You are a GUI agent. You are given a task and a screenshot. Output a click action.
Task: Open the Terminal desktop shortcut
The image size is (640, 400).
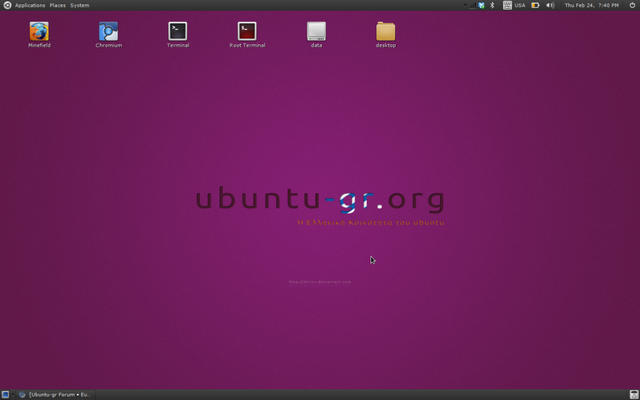pos(178,32)
